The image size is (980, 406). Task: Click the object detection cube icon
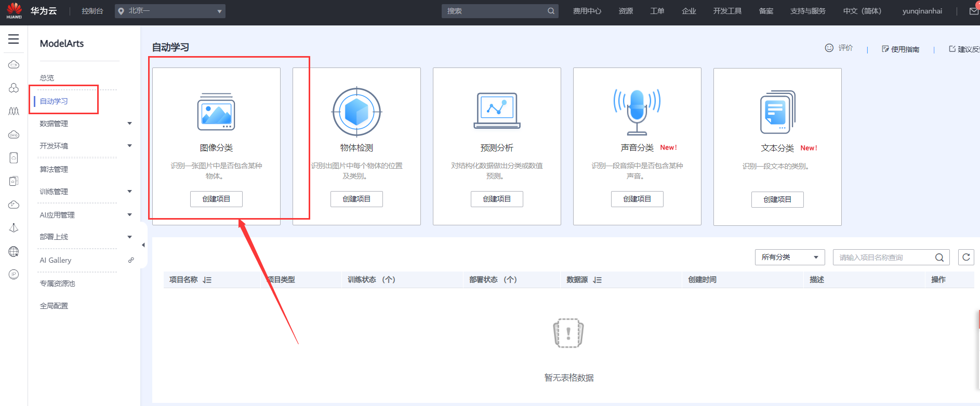coord(356,112)
